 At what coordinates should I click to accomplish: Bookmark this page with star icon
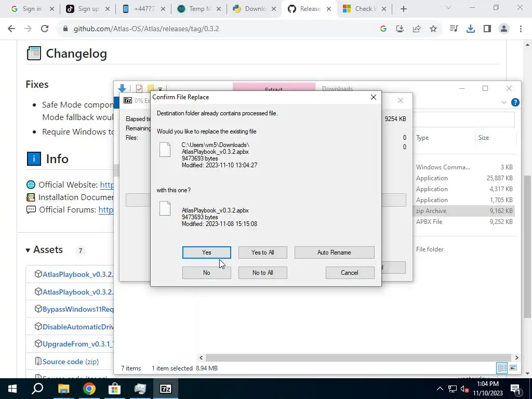pyautogui.click(x=433, y=29)
